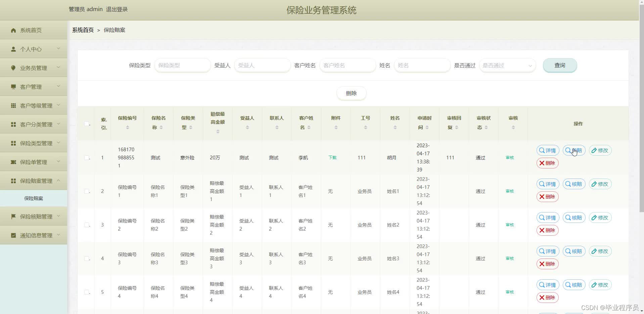Expand the 个人中心 menu chevron
Viewport: 644px width, 314px height.
click(58, 49)
